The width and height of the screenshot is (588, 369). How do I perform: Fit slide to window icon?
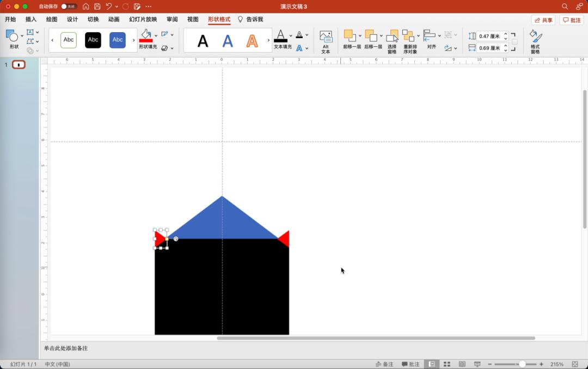(x=575, y=364)
